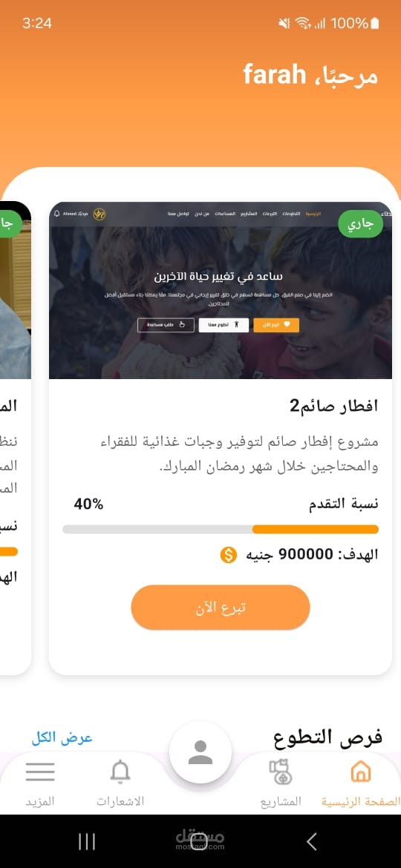Open the hamburger menu (المزيد) icon

(40, 771)
